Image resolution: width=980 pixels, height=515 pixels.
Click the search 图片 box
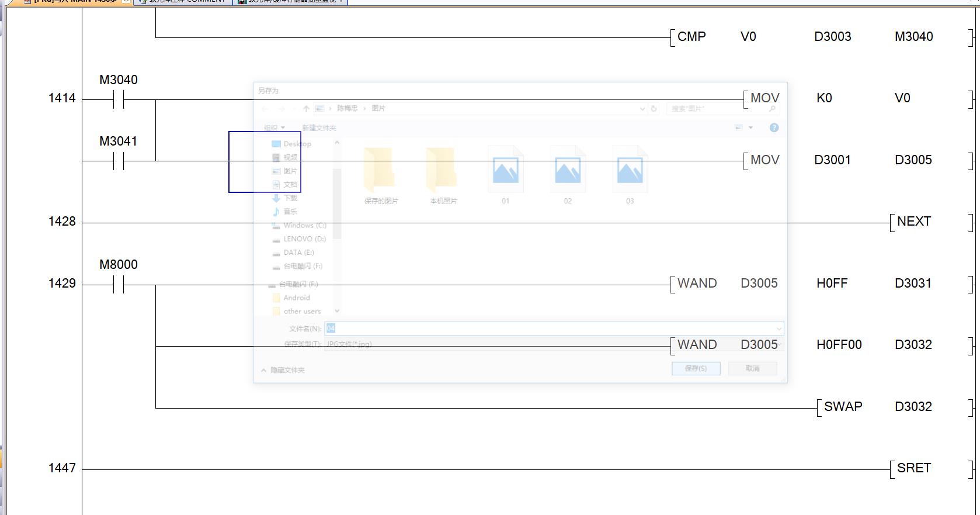point(718,109)
